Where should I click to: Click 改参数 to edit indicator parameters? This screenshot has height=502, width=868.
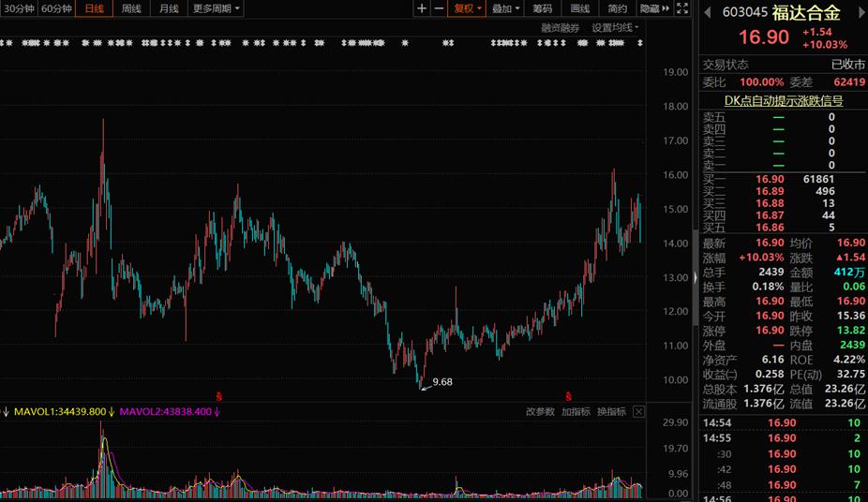click(540, 411)
